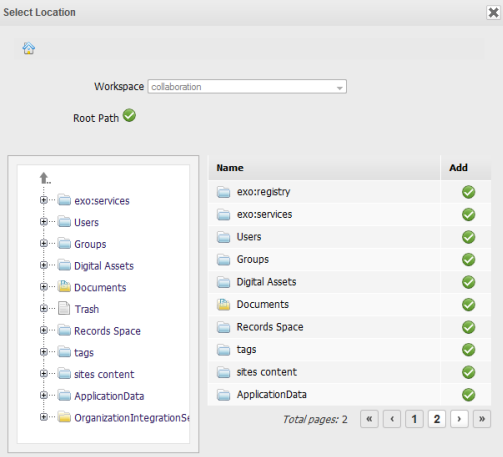Open the Workspace collaboration dropdown
This screenshot has width=503, height=457.
(247, 87)
